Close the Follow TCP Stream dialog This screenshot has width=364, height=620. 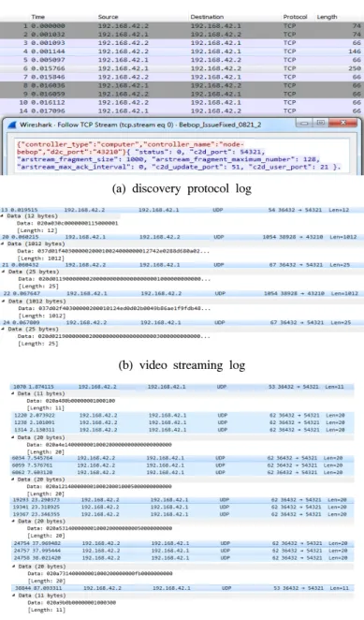343,123
